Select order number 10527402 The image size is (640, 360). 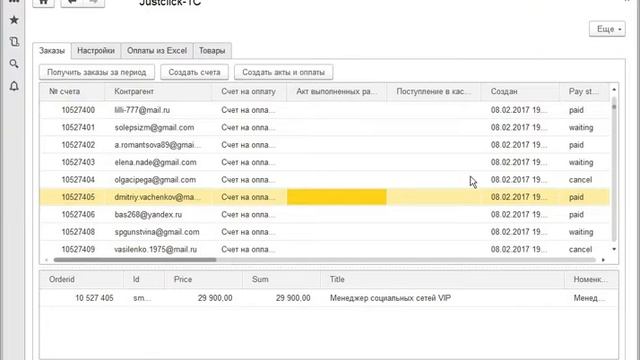[x=78, y=145]
